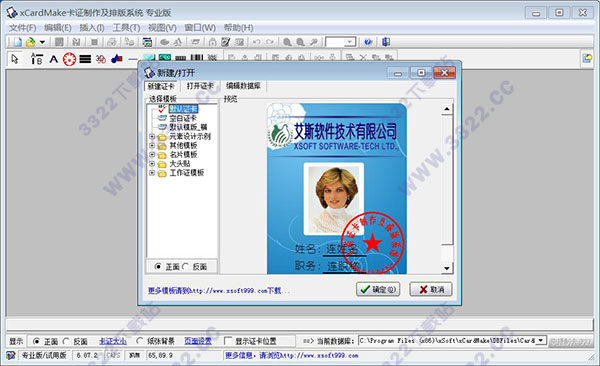The height and width of the screenshot is (366, 600).
Task: Select the text field tool
Action: click(x=37, y=59)
